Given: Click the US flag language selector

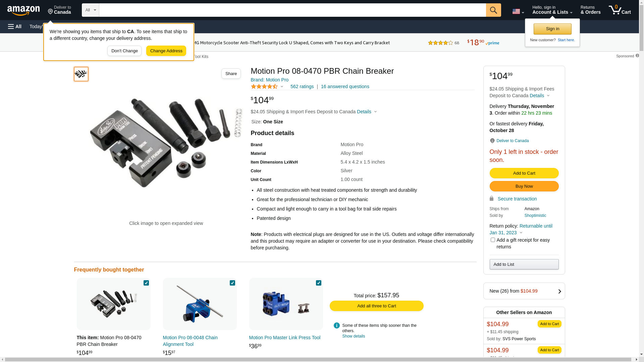Looking at the screenshot, I should (x=518, y=11).
